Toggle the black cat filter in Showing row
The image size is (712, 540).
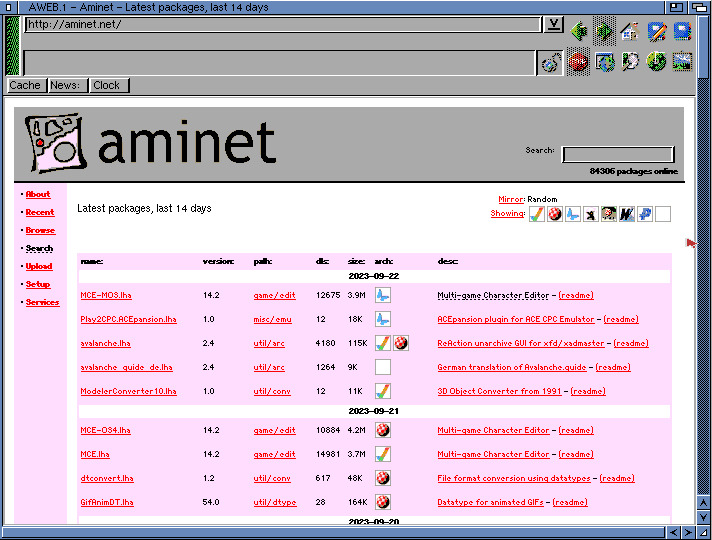590,214
